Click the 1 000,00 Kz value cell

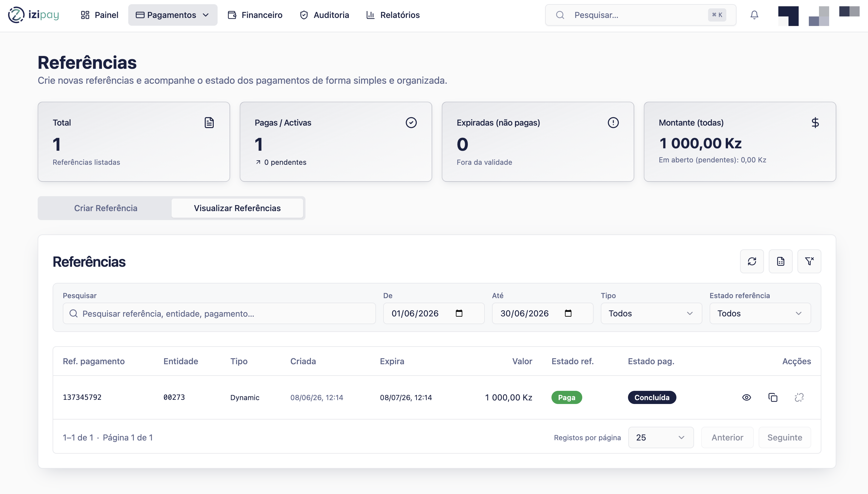pos(508,397)
